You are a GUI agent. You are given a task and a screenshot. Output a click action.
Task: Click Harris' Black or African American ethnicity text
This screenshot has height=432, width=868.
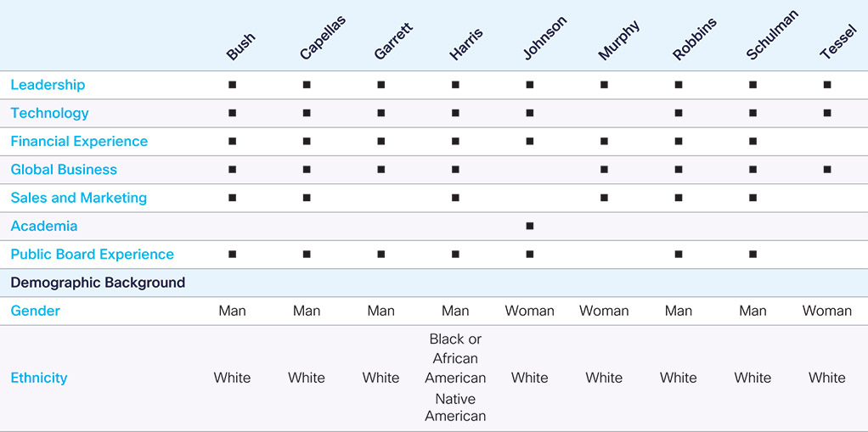click(x=455, y=358)
